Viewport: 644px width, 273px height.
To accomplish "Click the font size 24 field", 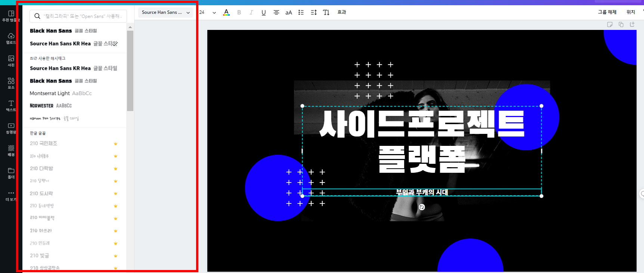I will (202, 12).
